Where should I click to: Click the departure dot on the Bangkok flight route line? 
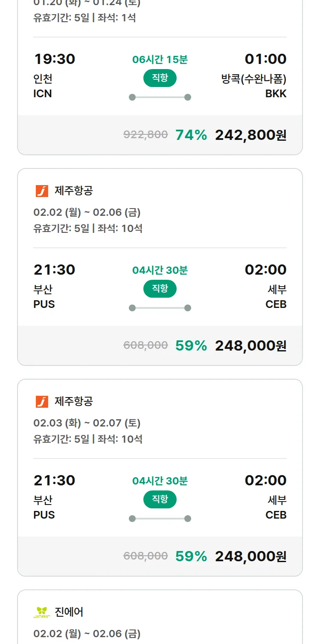[132, 96]
